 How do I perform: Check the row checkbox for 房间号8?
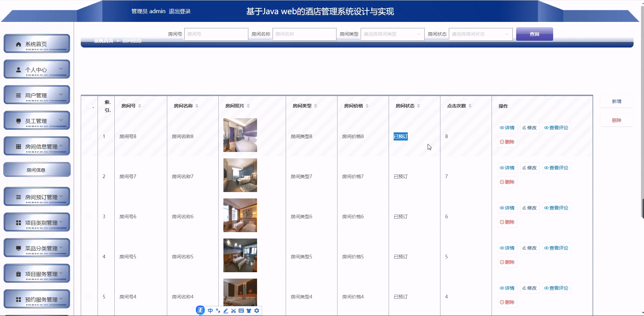[x=88, y=136]
